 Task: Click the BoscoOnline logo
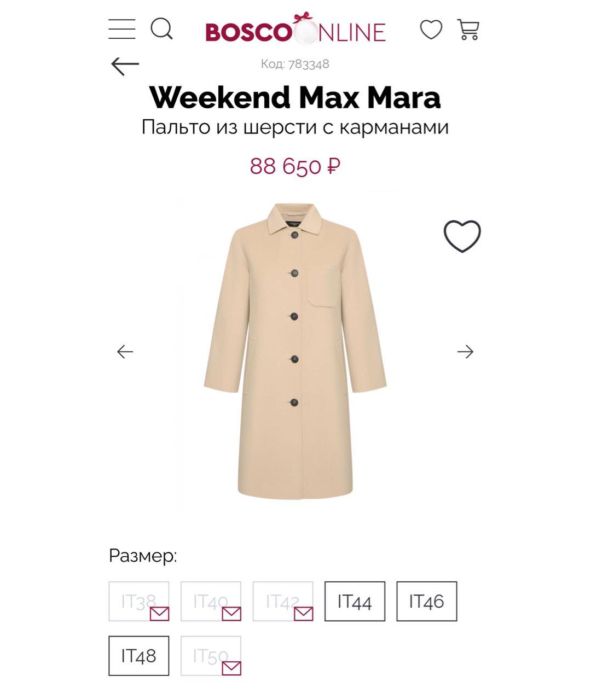296,31
